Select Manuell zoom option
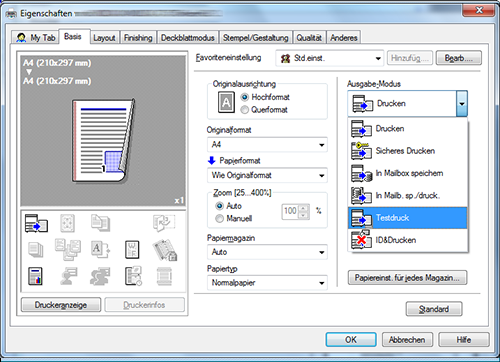 tap(234, 219)
